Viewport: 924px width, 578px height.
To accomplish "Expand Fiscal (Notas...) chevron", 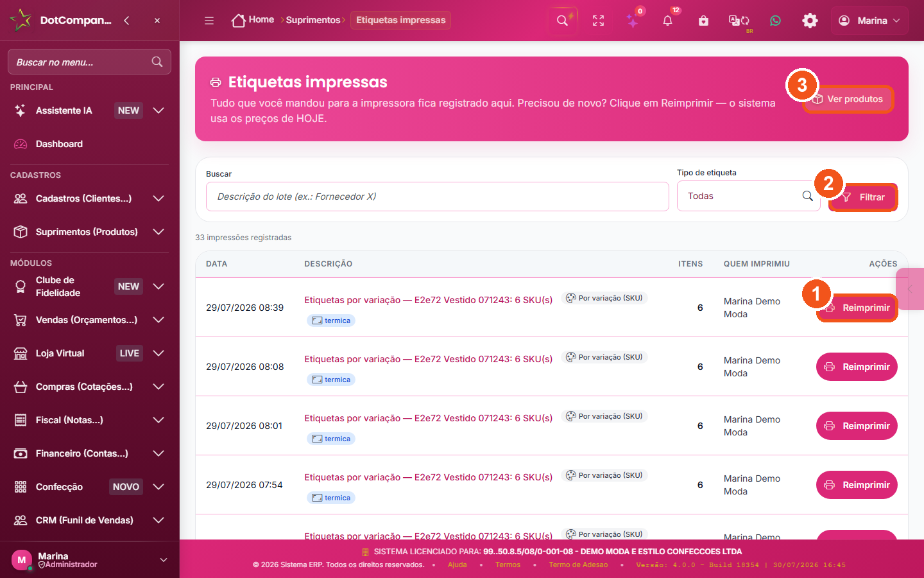I will [x=158, y=420].
